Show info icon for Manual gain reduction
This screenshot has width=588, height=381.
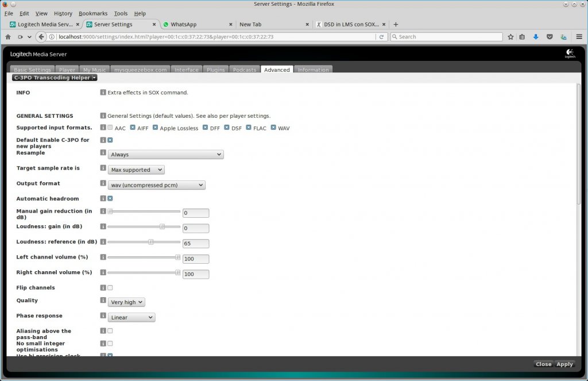[x=103, y=211]
